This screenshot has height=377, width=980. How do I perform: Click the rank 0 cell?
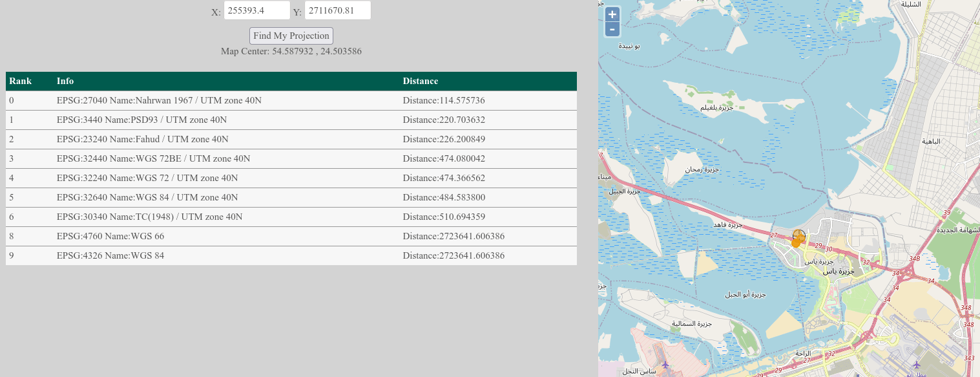(30, 101)
